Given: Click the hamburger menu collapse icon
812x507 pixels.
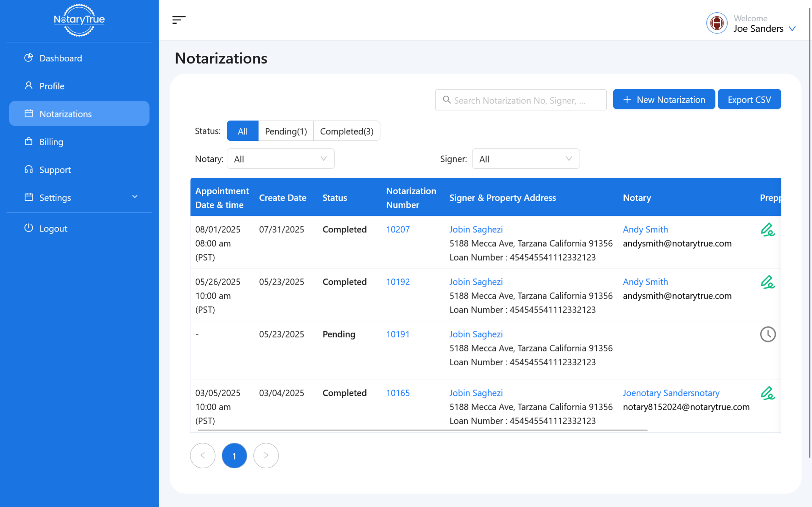Looking at the screenshot, I should [x=179, y=20].
